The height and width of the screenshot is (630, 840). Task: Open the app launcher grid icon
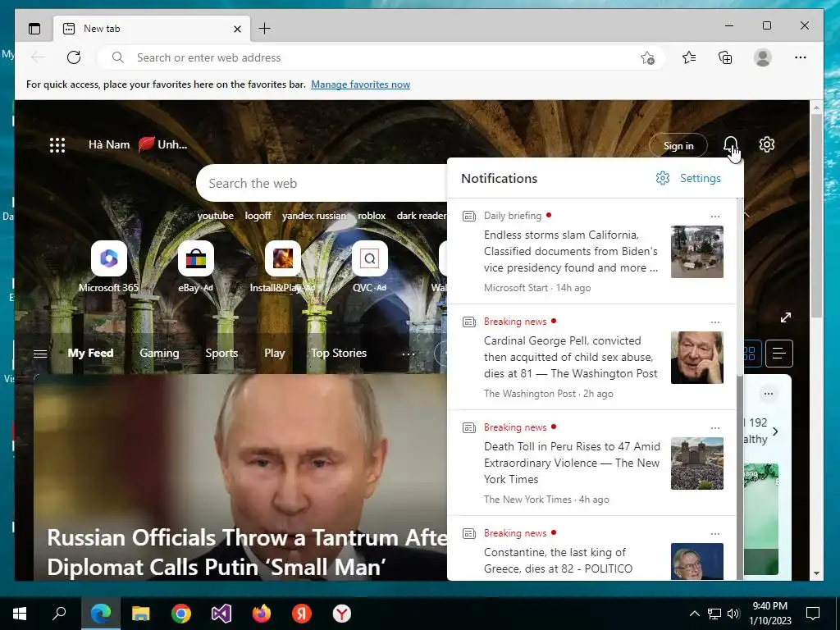tap(57, 144)
